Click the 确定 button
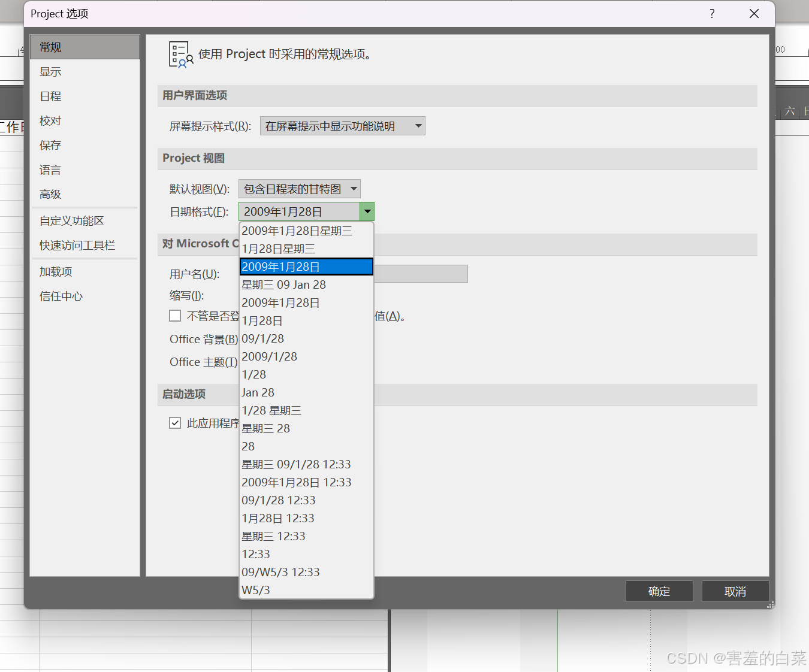 (x=659, y=591)
